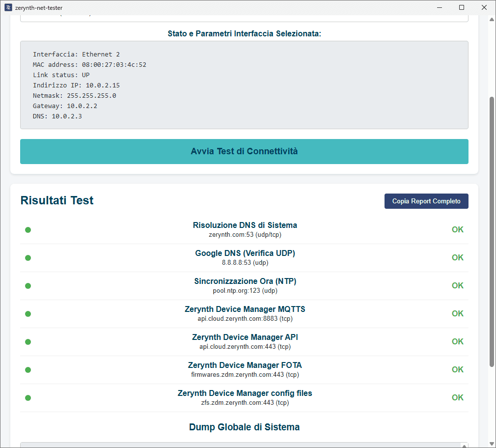Select the 'Link status: UP' line
Viewport: 496px width, 448px height.
tap(61, 75)
